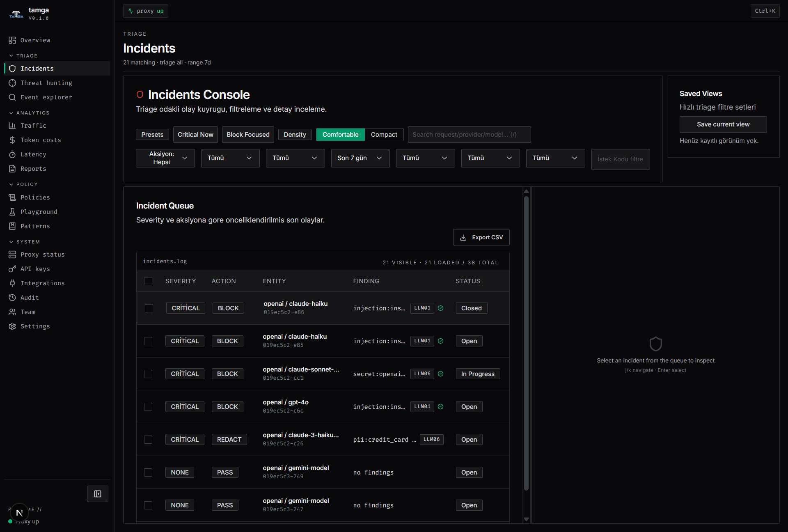The height and width of the screenshot is (532, 788).
Task: Click the Incidents shield icon in sidebar
Action: coord(12,69)
